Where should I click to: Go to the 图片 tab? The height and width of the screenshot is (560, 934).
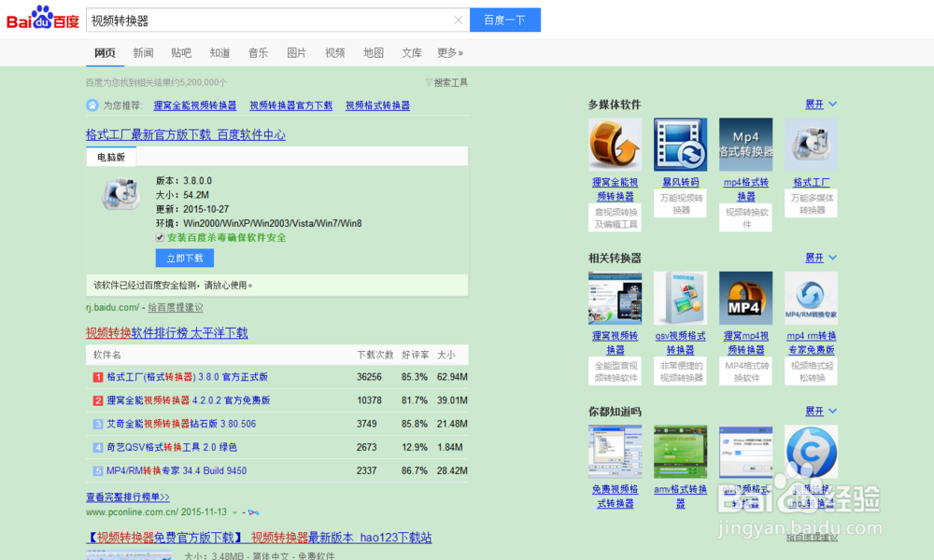(x=296, y=53)
